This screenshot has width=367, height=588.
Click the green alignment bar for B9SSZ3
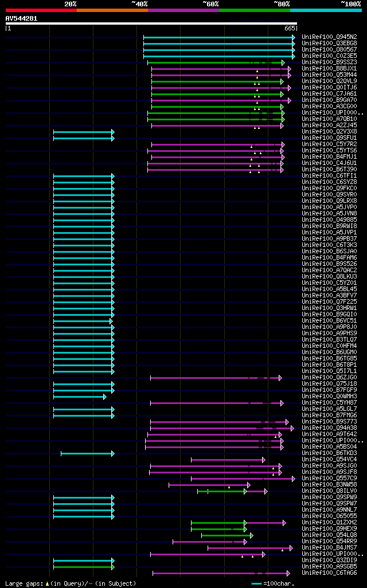[x=216, y=62]
